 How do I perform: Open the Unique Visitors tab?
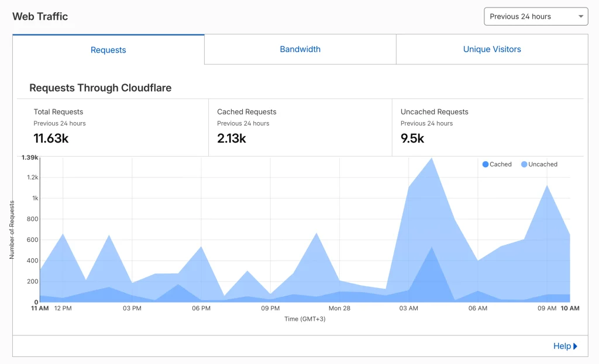coord(492,49)
